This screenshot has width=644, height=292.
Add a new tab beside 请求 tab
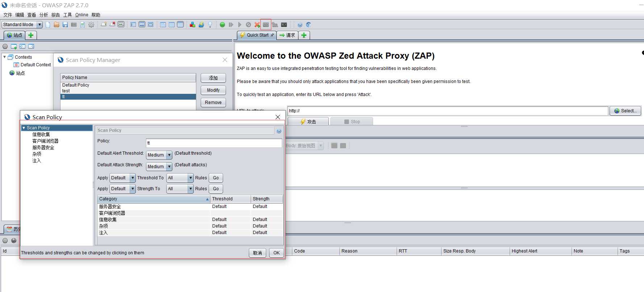[x=304, y=35]
